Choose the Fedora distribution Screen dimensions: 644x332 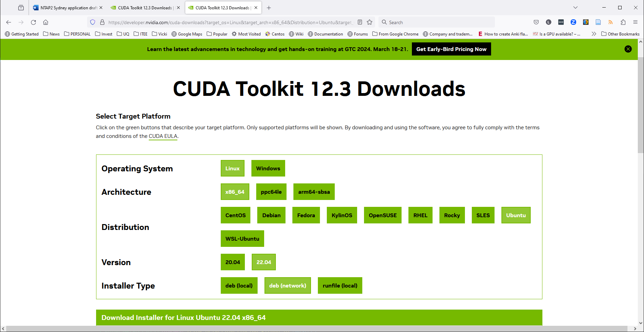pos(306,215)
